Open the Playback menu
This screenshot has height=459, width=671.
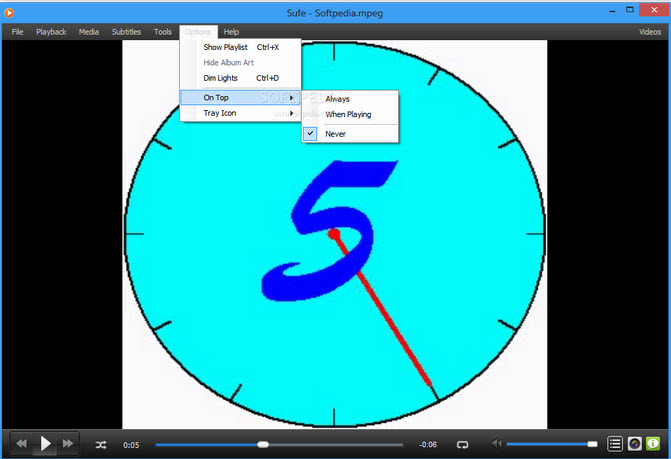(x=51, y=32)
